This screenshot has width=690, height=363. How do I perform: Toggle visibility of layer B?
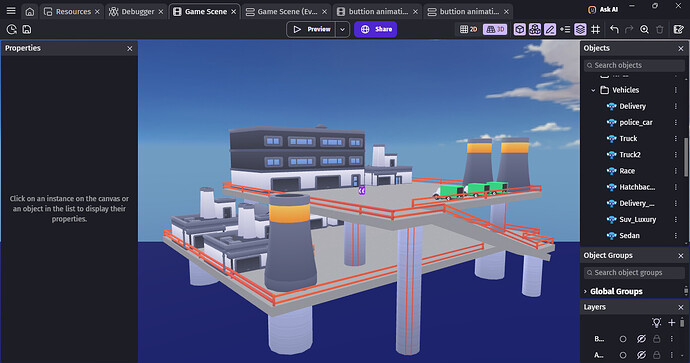[x=641, y=339]
